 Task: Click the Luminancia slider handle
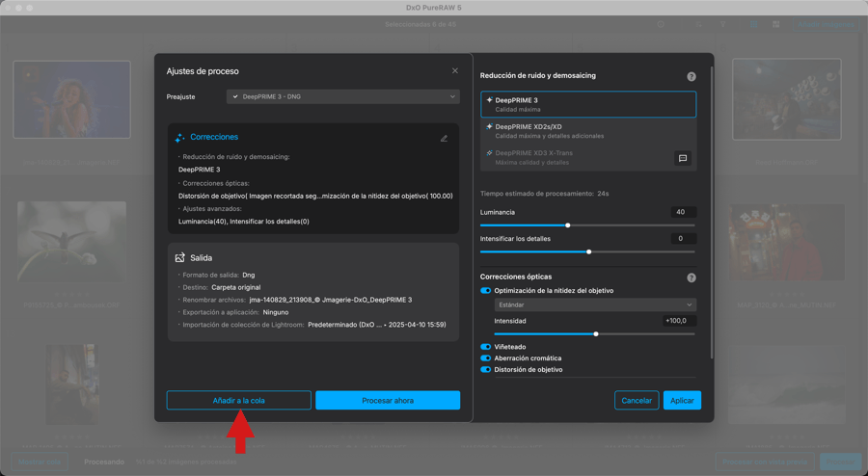click(568, 225)
